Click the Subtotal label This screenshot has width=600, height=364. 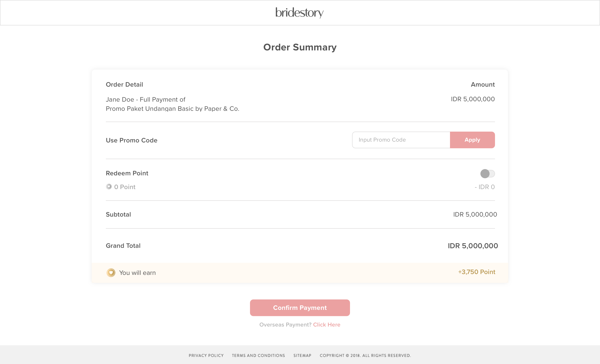coord(118,214)
